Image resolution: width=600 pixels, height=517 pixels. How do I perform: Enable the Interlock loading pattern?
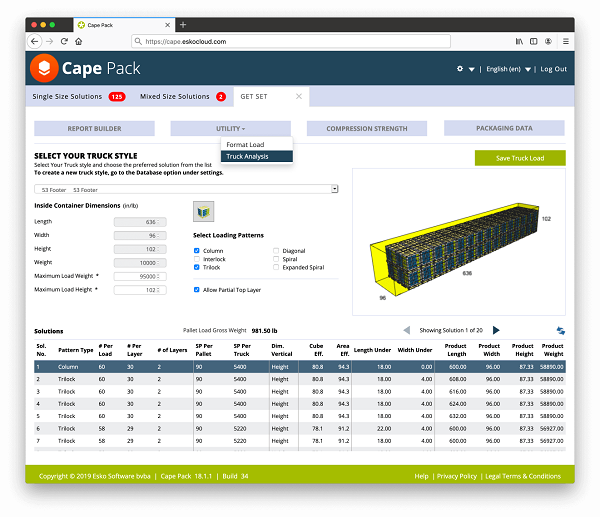click(196, 259)
